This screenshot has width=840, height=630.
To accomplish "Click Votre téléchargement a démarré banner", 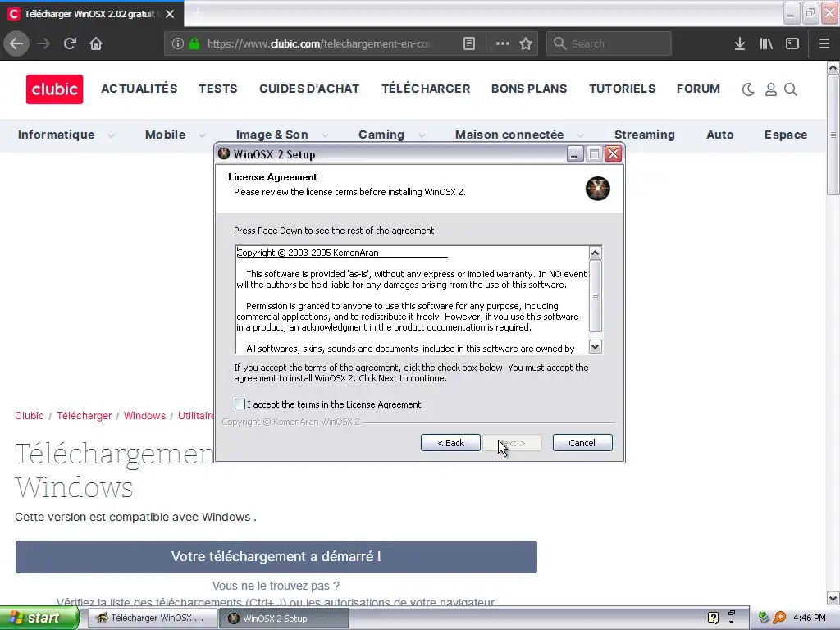I will pyautogui.click(x=276, y=557).
